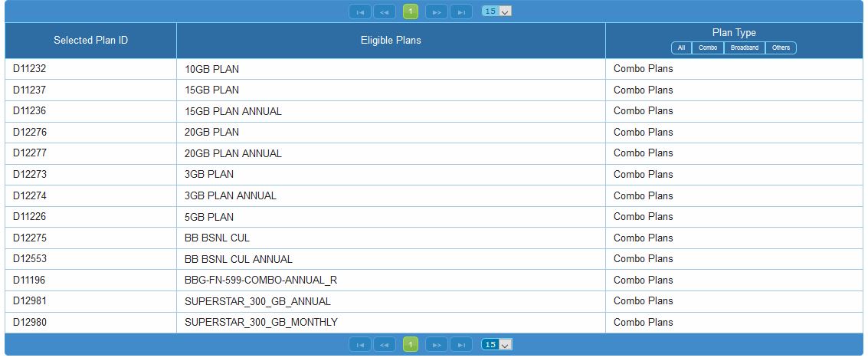Go to previous page using bottom paginator
Image resolution: width=868 pixels, height=361 pixels.
click(385, 345)
